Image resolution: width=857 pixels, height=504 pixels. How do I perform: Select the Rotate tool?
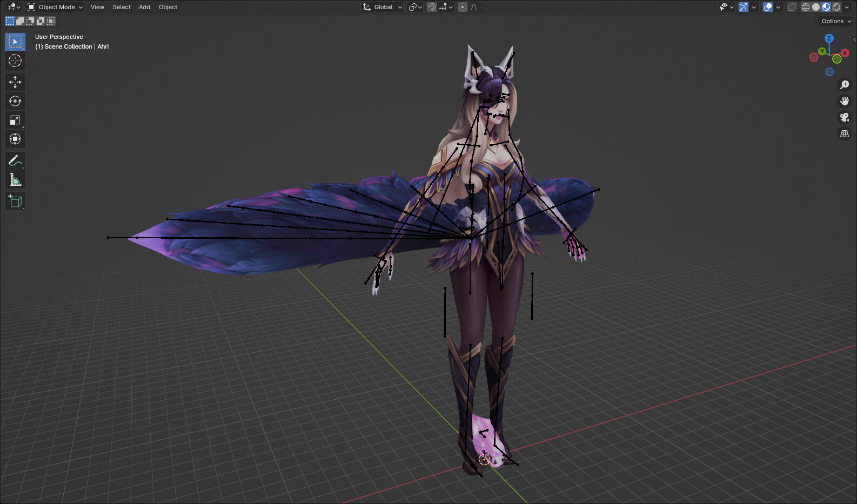click(15, 101)
